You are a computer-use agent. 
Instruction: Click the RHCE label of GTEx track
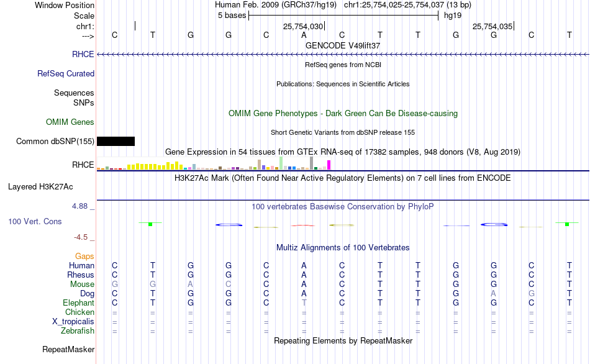click(83, 165)
